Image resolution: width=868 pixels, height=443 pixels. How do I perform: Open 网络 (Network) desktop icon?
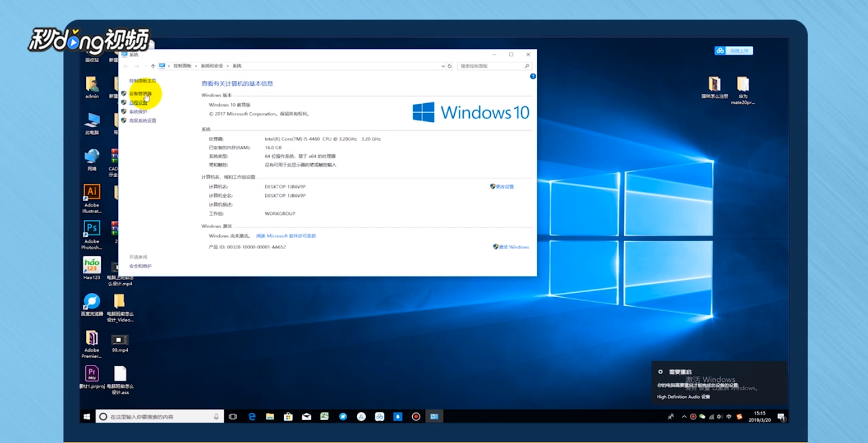92,160
